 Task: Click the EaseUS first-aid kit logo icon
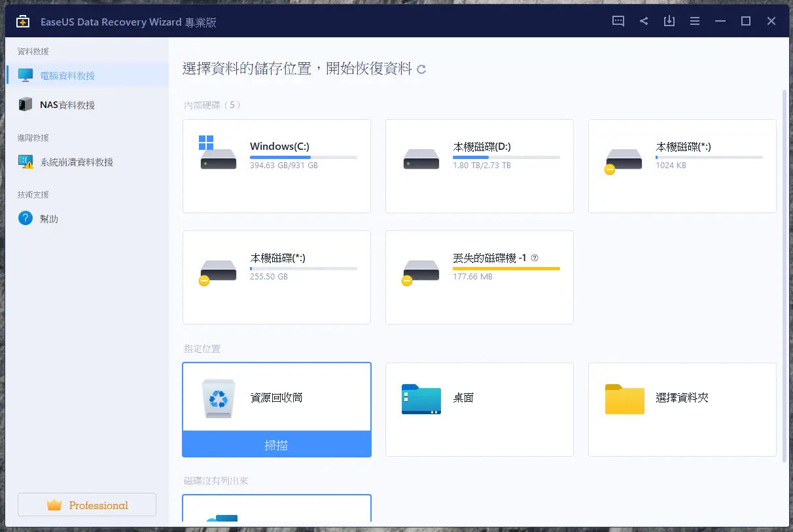tap(23, 22)
